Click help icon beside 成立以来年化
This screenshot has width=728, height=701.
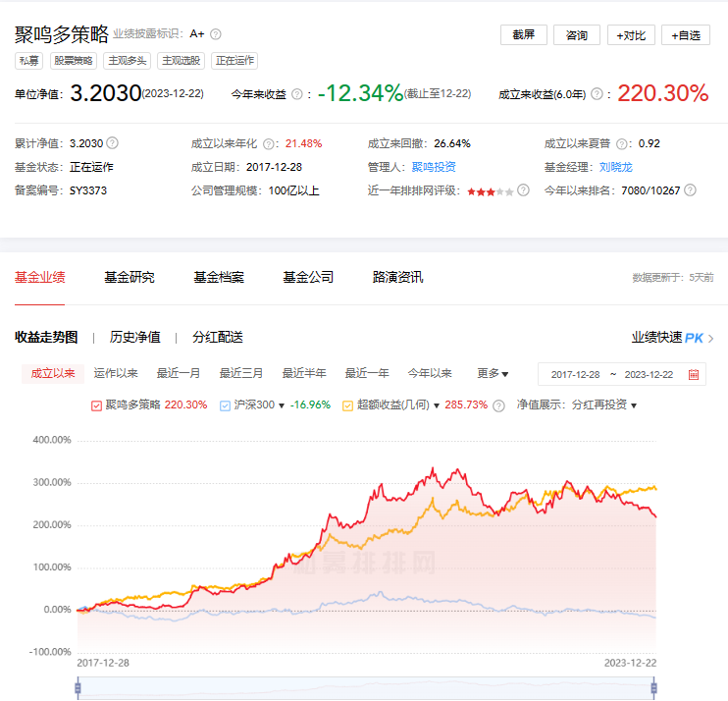[269, 144]
